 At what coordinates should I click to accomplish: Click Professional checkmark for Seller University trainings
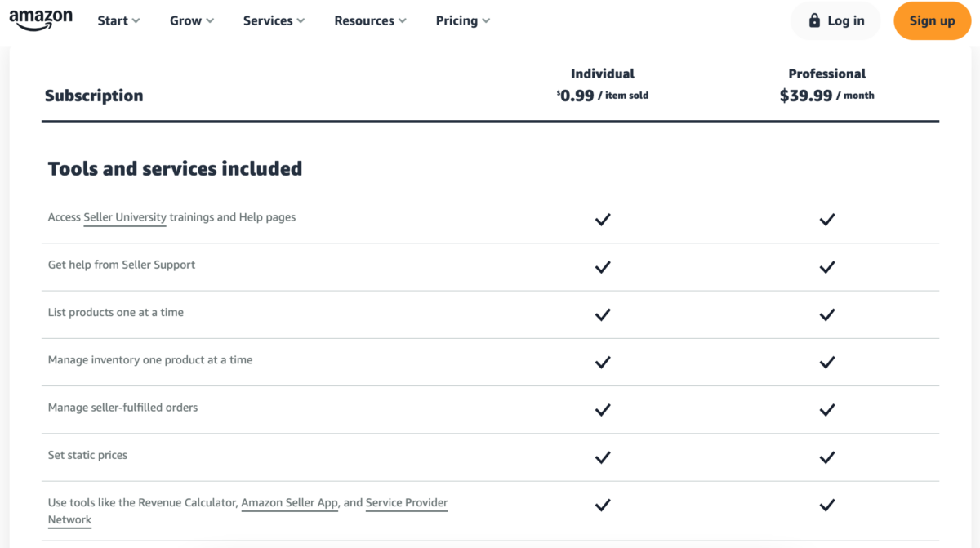click(x=826, y=219)
